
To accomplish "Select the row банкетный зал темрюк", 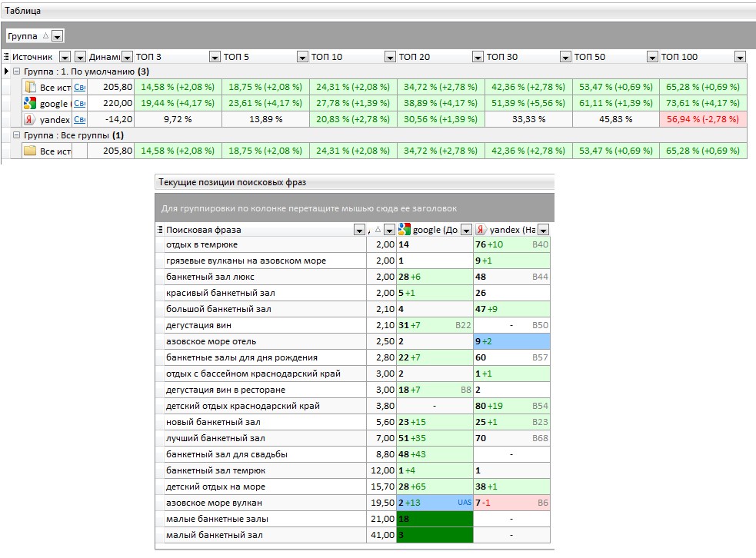I will pos(352,470).
